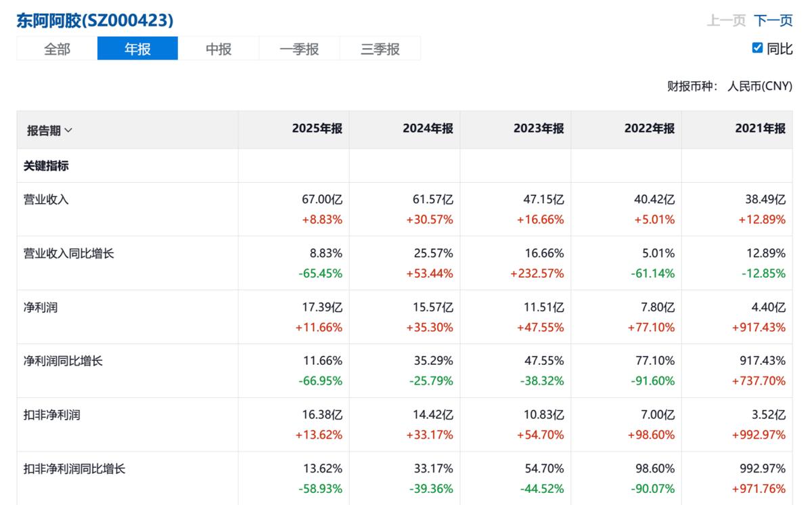This screenshot has height=505, width=812.
Task: Click the 上一页 link
Action: point(726,20)
